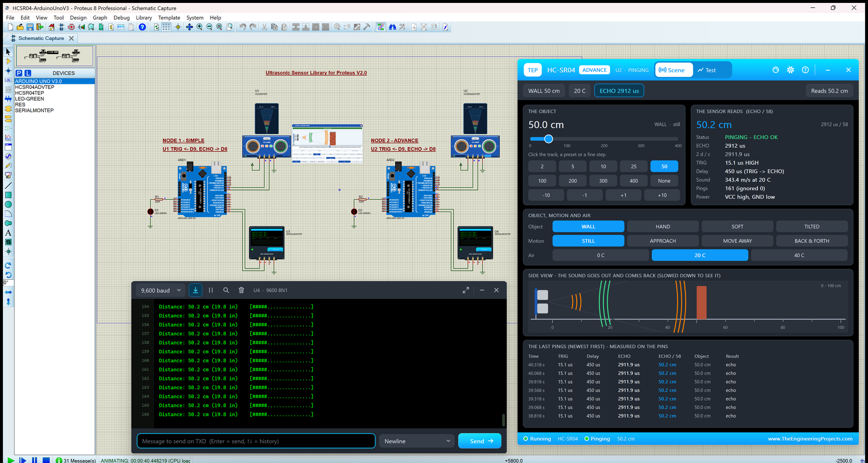Switch to the Test tab
This screenshot has height=463, width=868.
pos(706,70)
